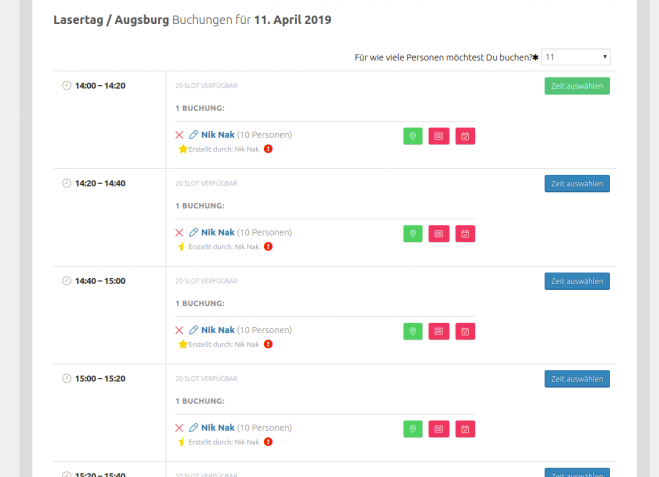Open the number of persons dropdown
659x477 pixels.
point(576,57)
